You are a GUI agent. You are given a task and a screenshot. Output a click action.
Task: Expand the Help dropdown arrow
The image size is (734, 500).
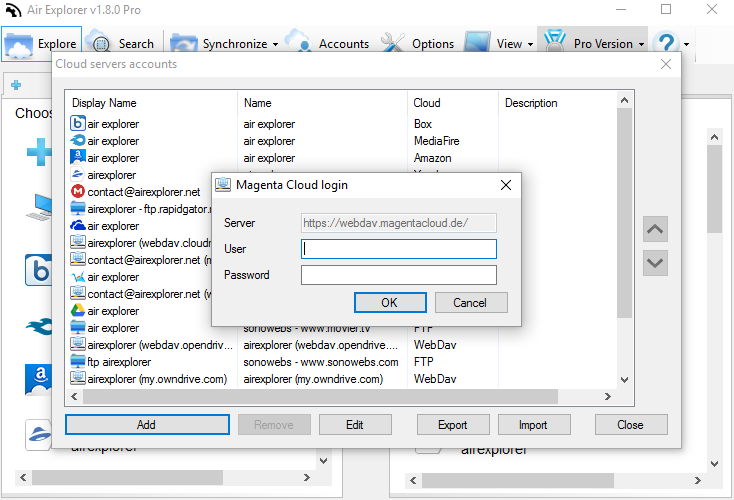pyautogui.click(x=686, y=44)
